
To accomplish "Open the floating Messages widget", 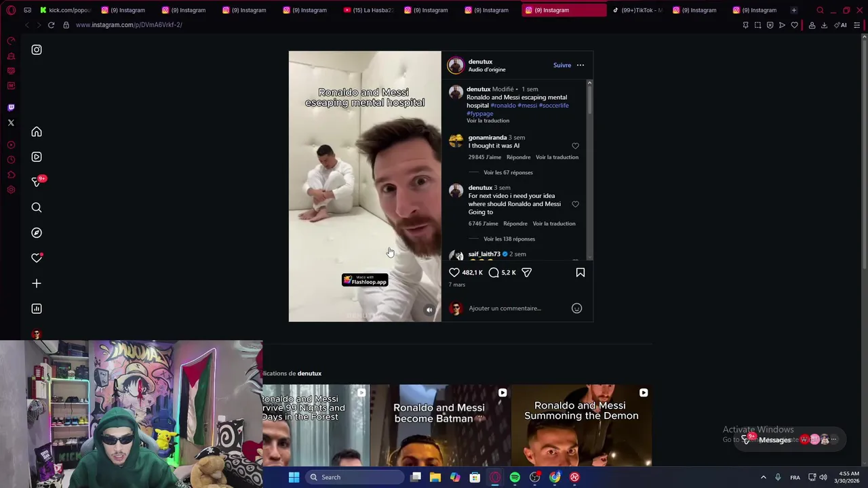I will click(x=790, y=439).
